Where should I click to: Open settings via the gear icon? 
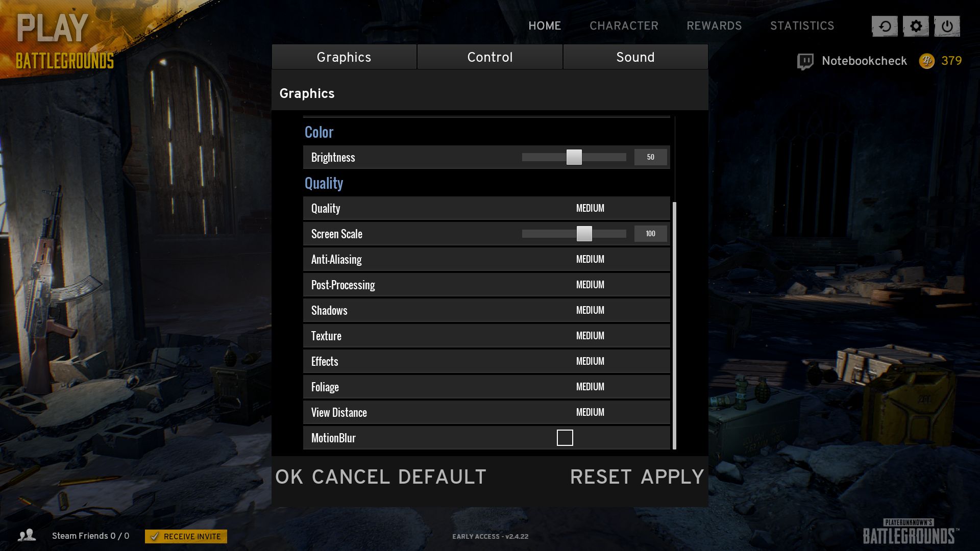916,26
